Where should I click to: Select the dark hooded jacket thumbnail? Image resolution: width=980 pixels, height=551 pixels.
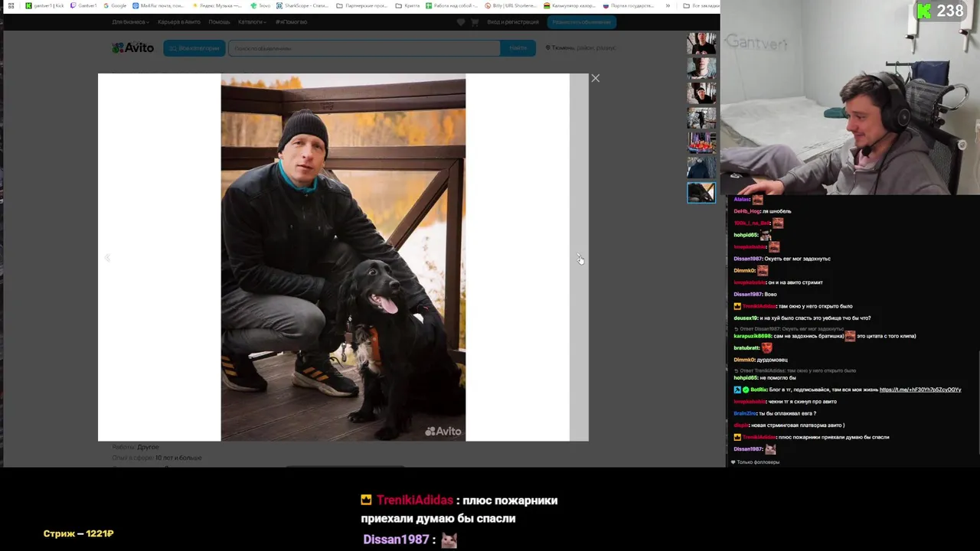(701, 167)
